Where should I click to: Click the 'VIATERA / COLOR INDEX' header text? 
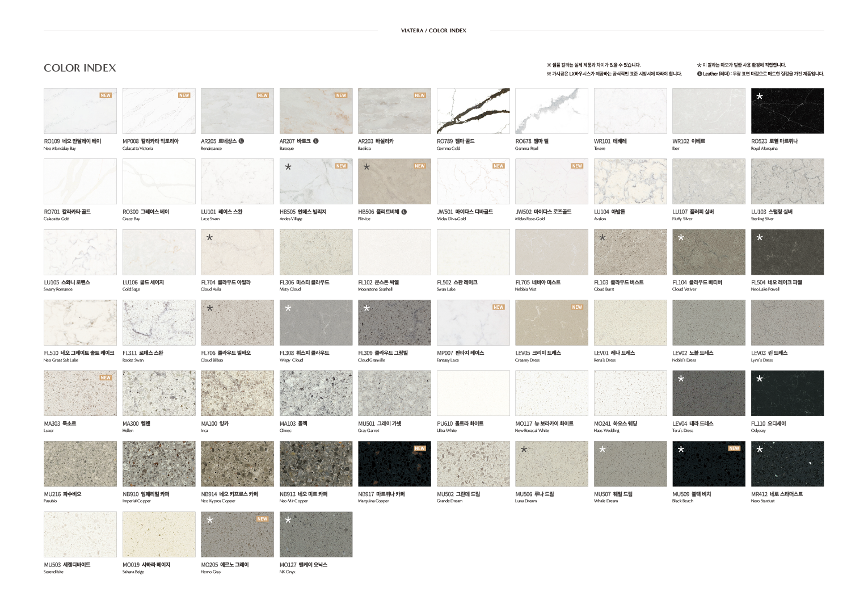pyautogui.click(x=433, y=31)
